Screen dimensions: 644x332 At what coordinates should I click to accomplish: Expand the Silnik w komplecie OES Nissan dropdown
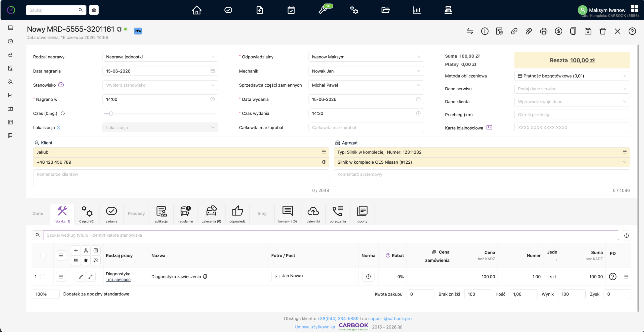coord(482,162)
